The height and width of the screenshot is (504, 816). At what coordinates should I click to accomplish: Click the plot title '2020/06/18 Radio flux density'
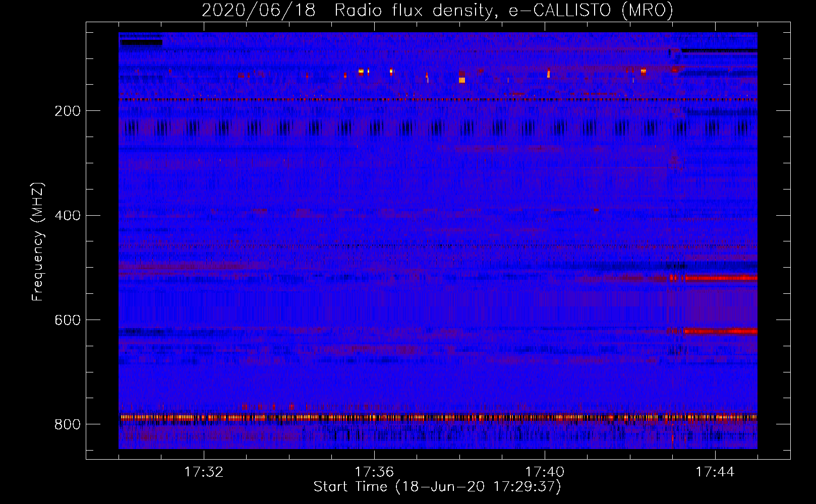[437, 10]
